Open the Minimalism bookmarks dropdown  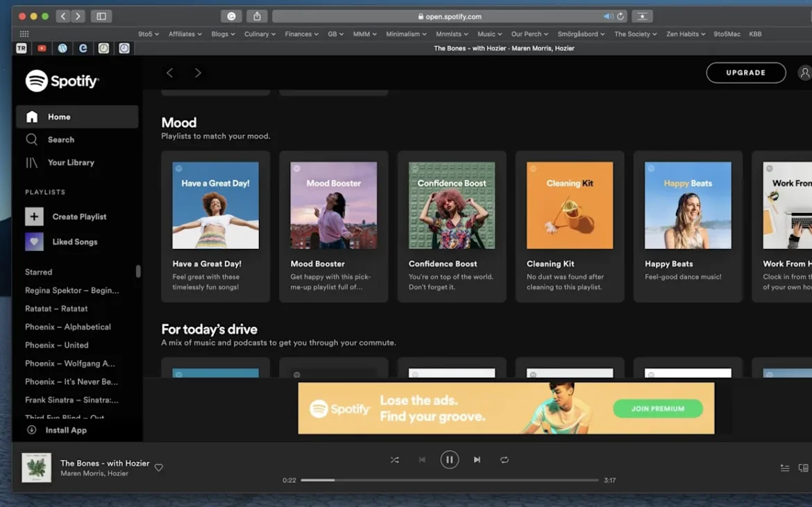click(405, 33)
